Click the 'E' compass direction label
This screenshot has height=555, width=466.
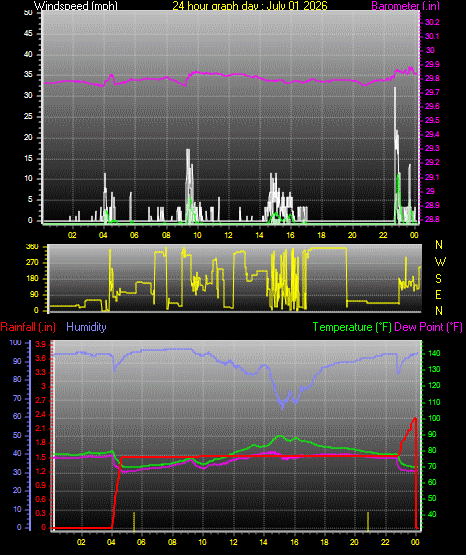click(x=438, y=294)
